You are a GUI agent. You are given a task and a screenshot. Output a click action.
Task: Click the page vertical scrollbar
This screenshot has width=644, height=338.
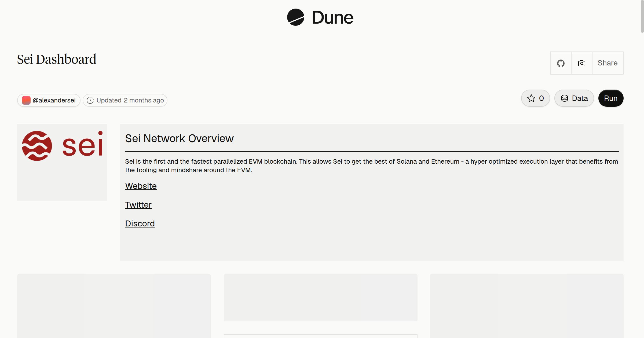click(x=642, y=17)
